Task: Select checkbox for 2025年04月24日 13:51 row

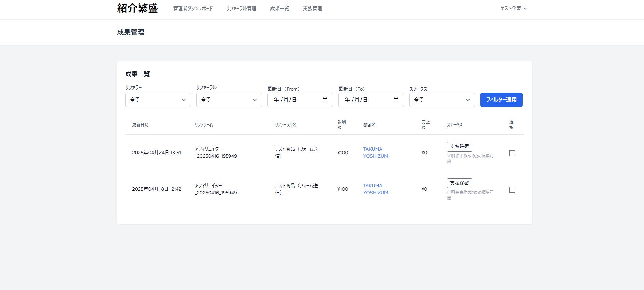Action: [x=512, y=153]
